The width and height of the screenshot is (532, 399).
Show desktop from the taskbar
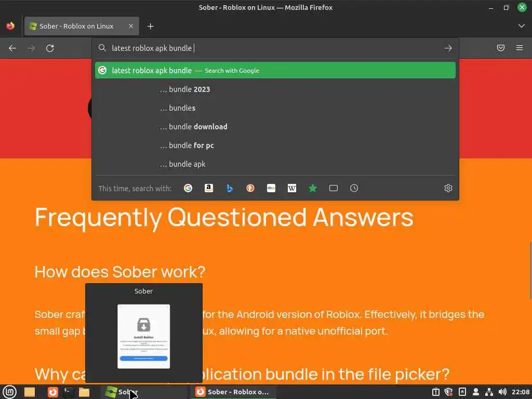tap(30, 392)
